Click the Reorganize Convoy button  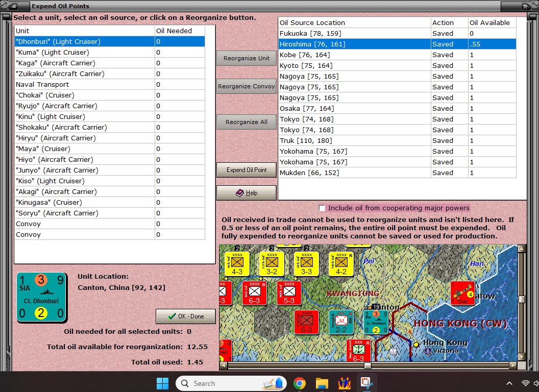[247, 86]
